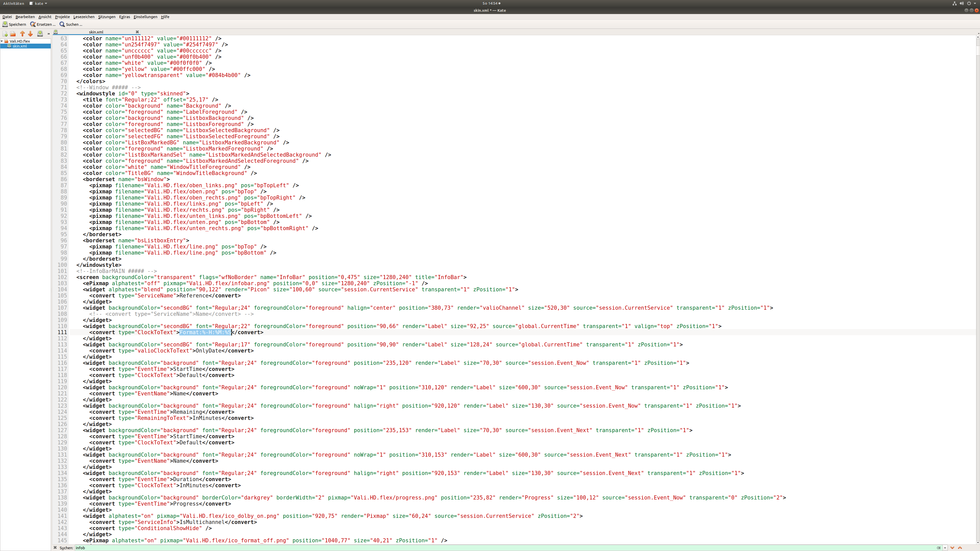Image resolution: width=980 pixels, height=551 pixels.
Task: Click the new document icon in sidebar
Action: pyautogui.click(x=5, y=34)
